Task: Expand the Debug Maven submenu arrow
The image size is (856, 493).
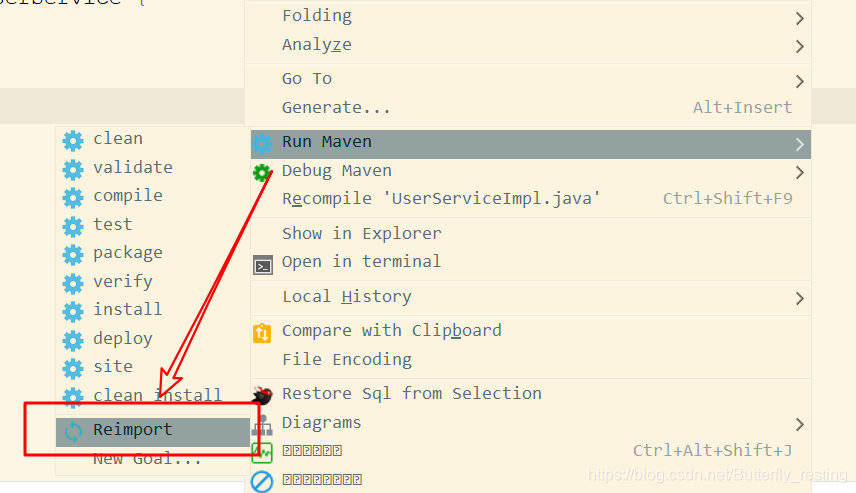Action: (799, 173)
